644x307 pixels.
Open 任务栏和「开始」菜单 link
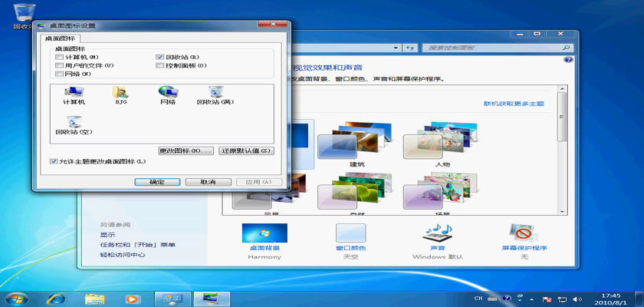[137, 245]
